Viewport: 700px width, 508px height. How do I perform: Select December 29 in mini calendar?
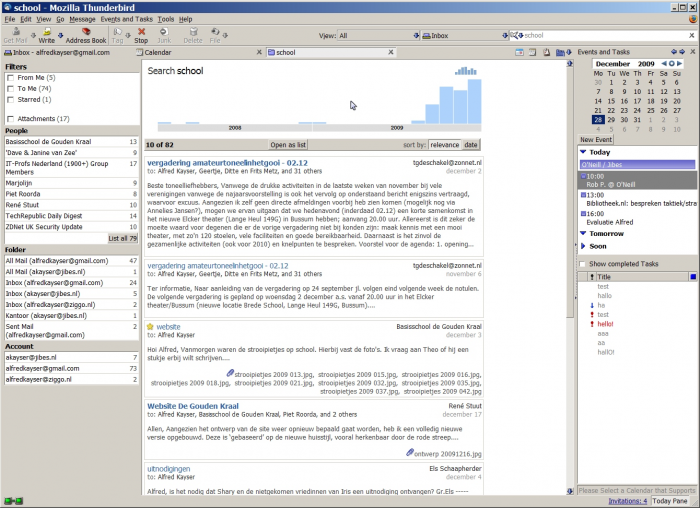coord(611,120)
